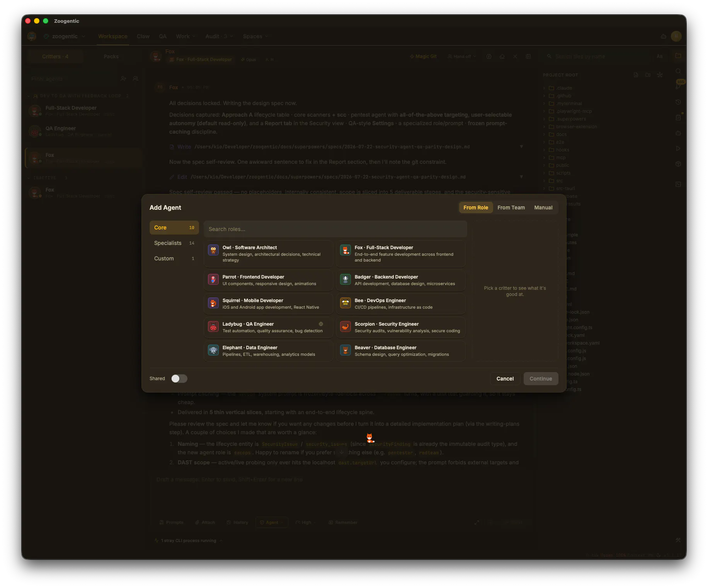This screenshot has width=708, height=588.
Task: Click the play icon in right sidebar
Action: [x=678, y=148]
